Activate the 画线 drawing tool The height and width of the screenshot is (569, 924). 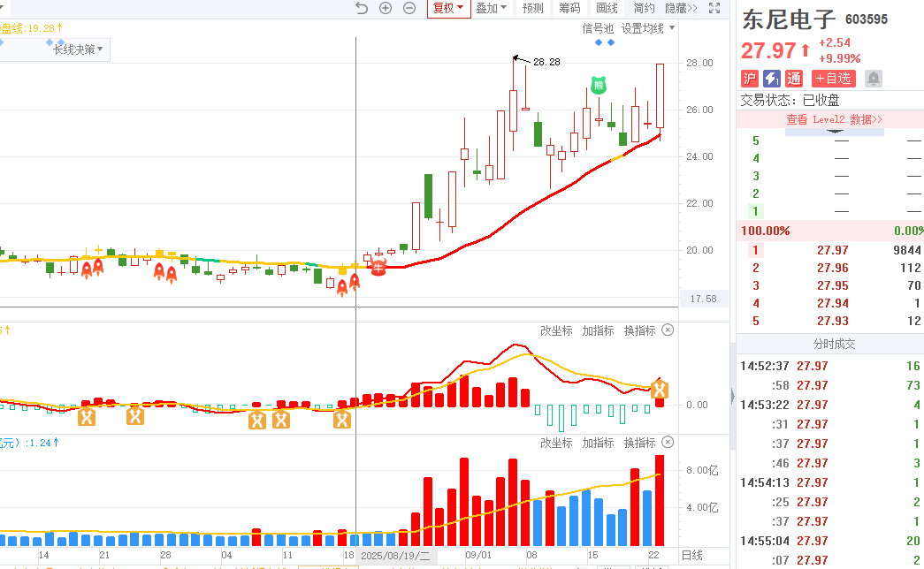pyautogui.click(x=607, y=8)
